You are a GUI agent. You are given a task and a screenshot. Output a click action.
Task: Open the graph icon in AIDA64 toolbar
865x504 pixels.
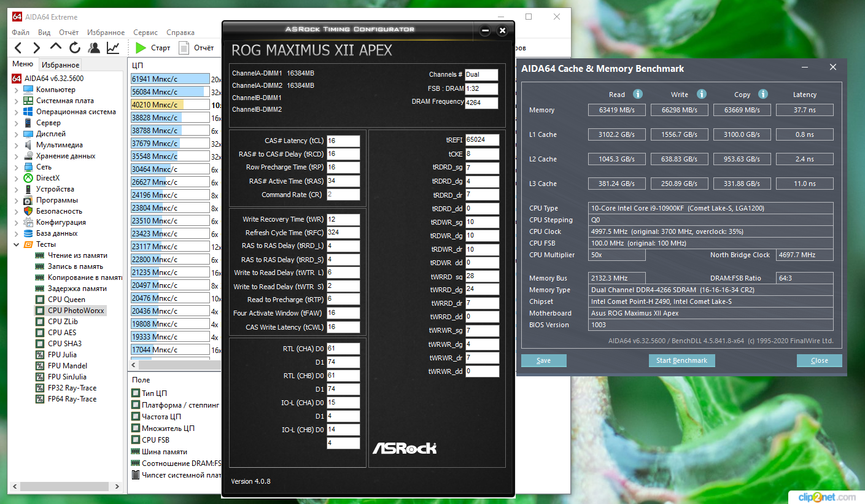point(113,48)
